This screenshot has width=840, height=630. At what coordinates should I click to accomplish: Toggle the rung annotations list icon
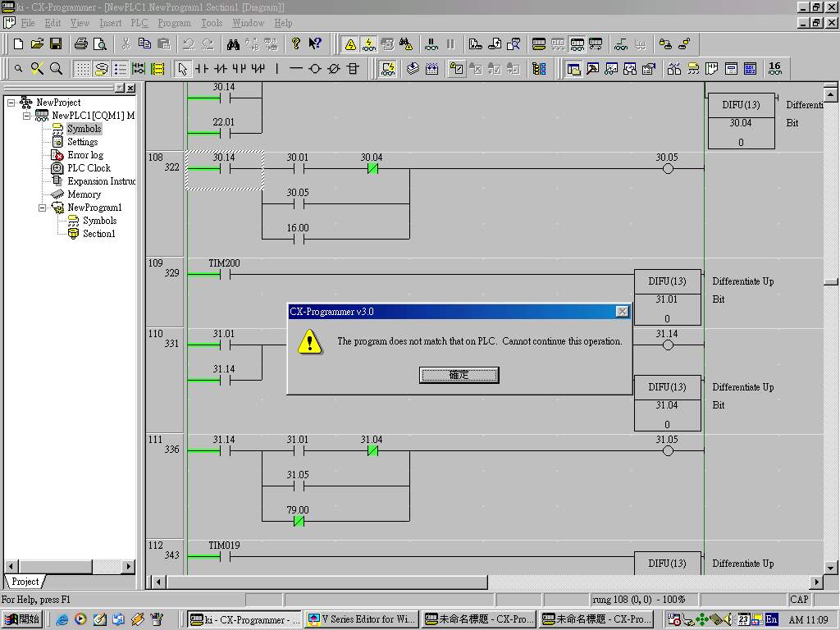click(120, 69)
